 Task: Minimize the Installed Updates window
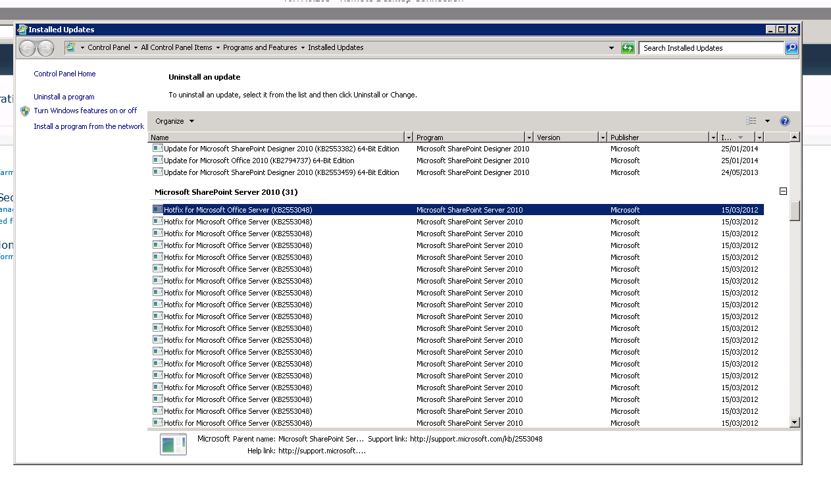pyautogui.click(x=770, y=30)
